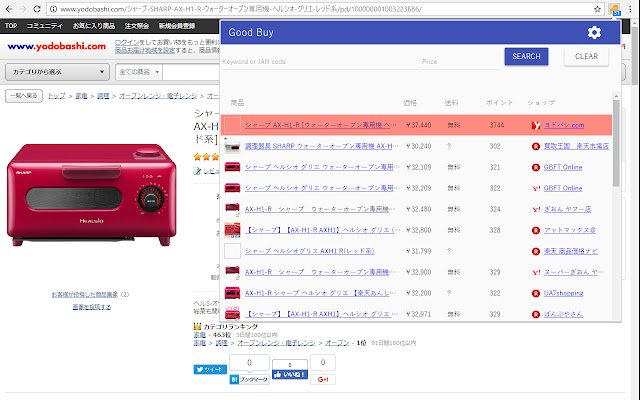Image resolution: width=640 pixels, height=400 pixels.
Task: Click Rakuten icon in the ¥32,600 row
Action: [536, 230]
